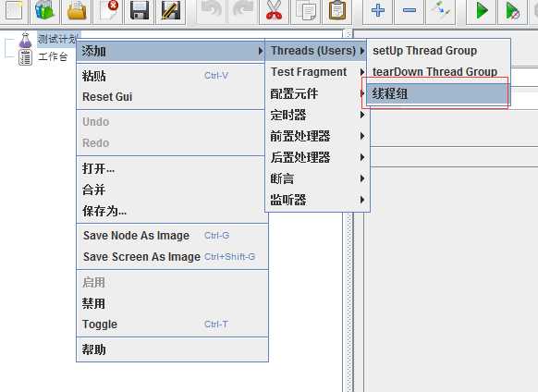This screenshot has height=392, width=538.
Task: Click the arrow beside Threads (Users)
Action: [362, 51]
